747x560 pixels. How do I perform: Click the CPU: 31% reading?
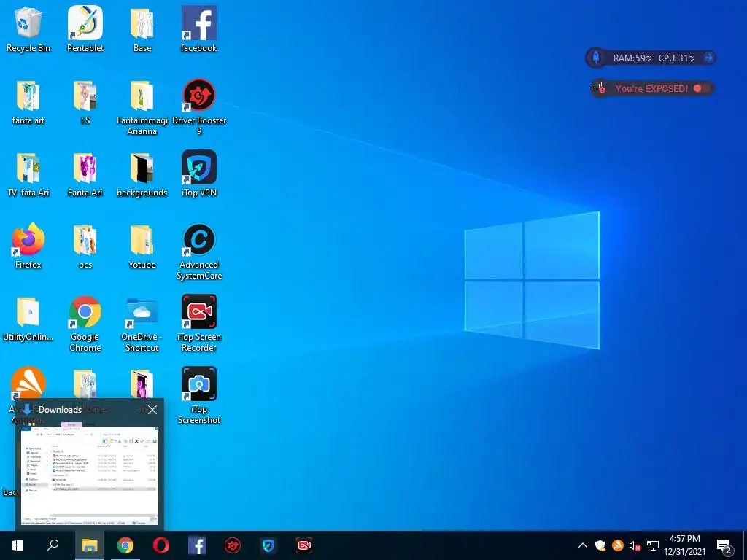(676, 58)
